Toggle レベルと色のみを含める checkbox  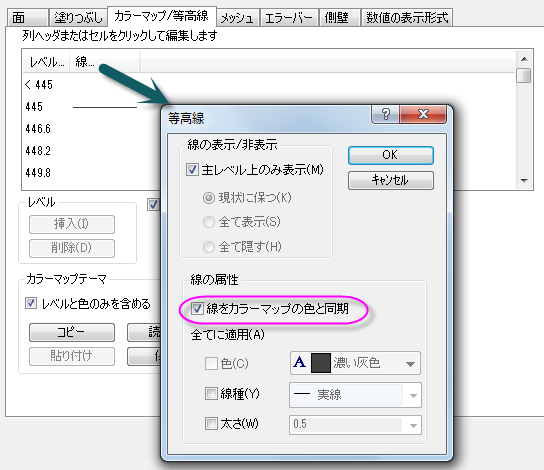tap(31, 303)
